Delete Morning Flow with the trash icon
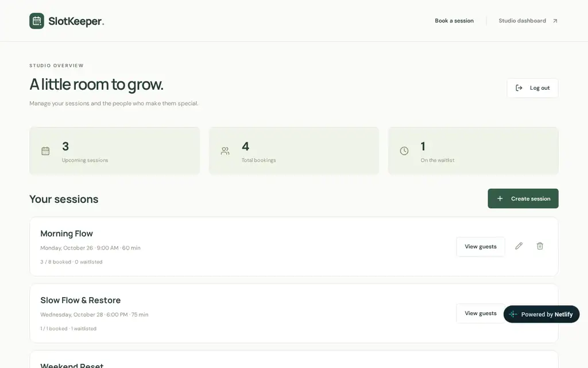588x368 pixels. point(540,246)
